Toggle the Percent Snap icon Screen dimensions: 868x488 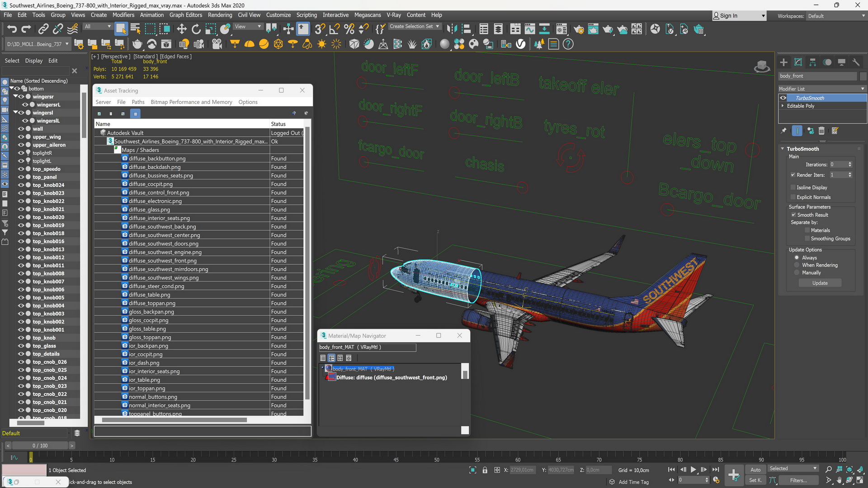(x=349, y=29)
